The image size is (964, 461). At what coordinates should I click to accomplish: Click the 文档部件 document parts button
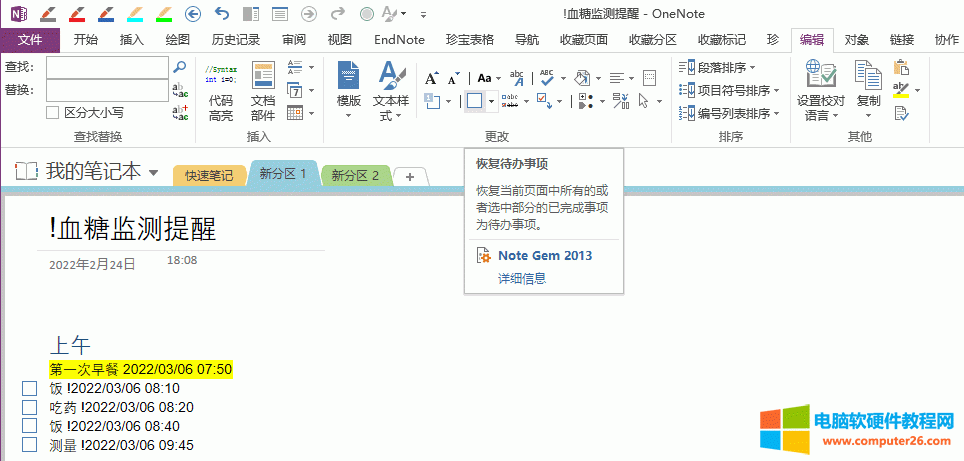[263, 91]
